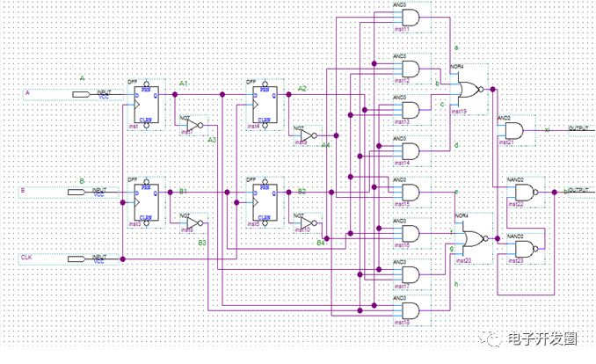This screenshot has height=364, width=596.
Task: Click the green net label A2
Action: click(302, 89)
